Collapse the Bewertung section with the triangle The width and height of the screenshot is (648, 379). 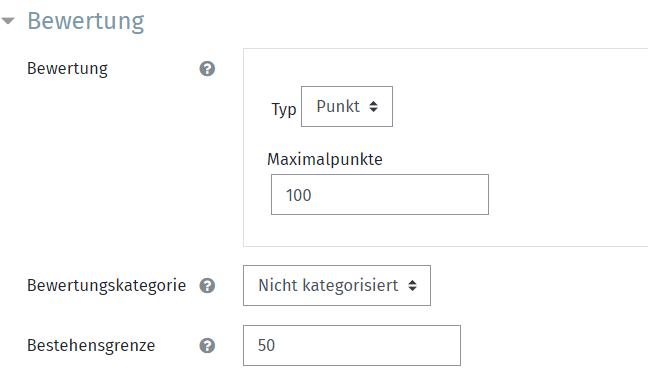pyautogui.click(x=8, y=20)
